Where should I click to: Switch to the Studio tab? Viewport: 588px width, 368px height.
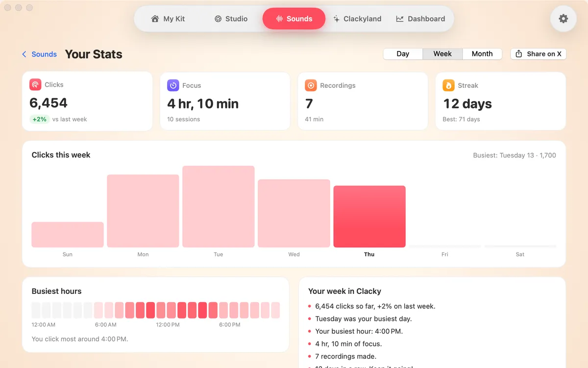coord(231,19)
